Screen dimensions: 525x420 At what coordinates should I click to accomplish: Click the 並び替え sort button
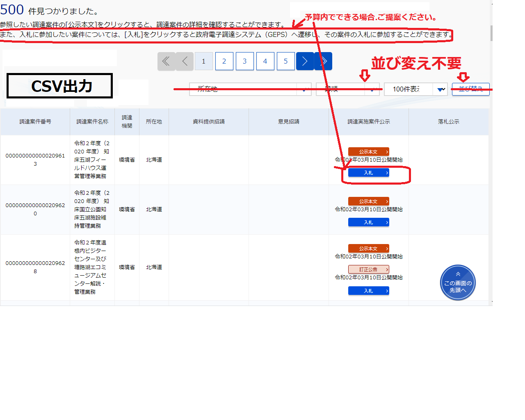[x=470, y=89]
